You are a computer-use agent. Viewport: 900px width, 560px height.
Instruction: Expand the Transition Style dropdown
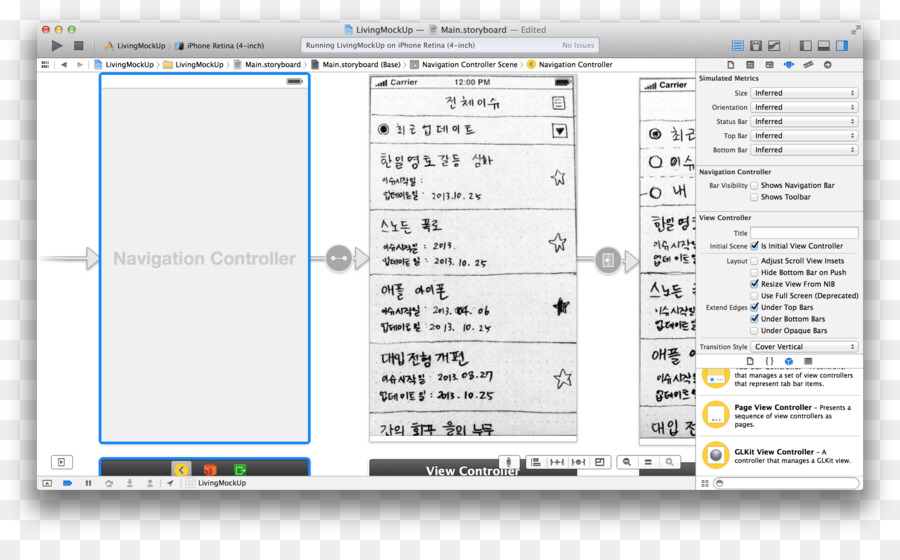click(804, 347)
